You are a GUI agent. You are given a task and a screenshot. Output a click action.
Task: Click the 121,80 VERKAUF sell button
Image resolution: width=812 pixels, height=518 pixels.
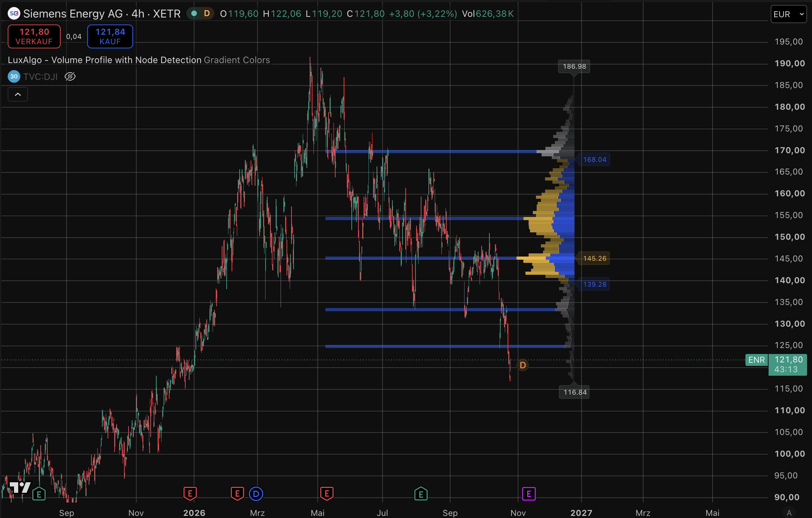pos(34,36)
